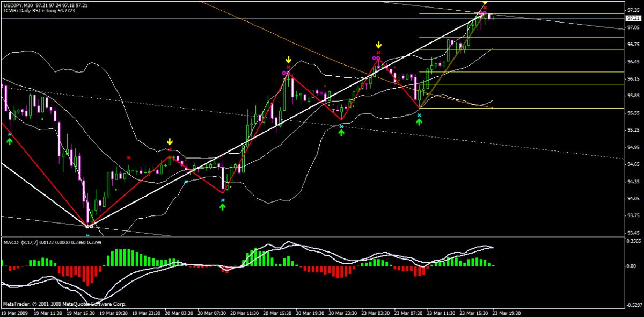
Task: Click the 20 Mar 11:30 time axis label
Action: point(246,313)
